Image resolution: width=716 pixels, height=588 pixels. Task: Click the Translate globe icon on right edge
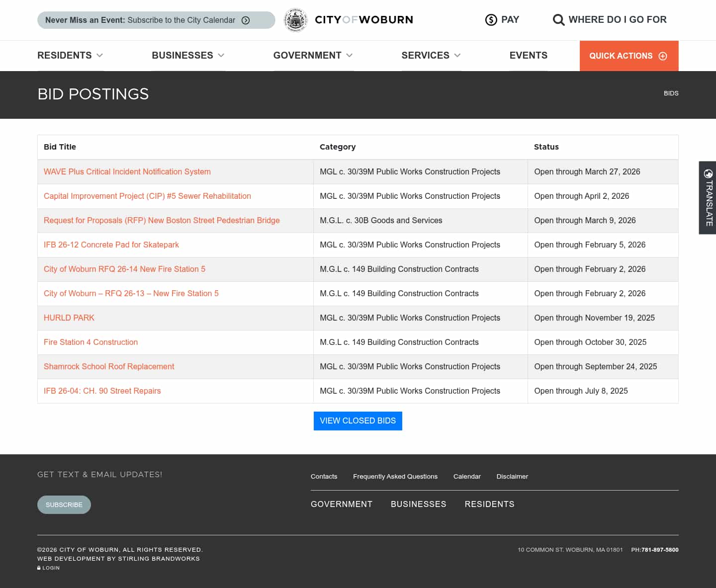[707, 173]
